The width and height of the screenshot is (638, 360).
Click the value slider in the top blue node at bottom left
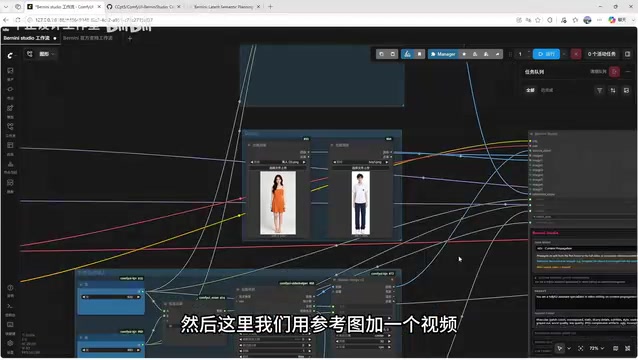tap(111, 297)
